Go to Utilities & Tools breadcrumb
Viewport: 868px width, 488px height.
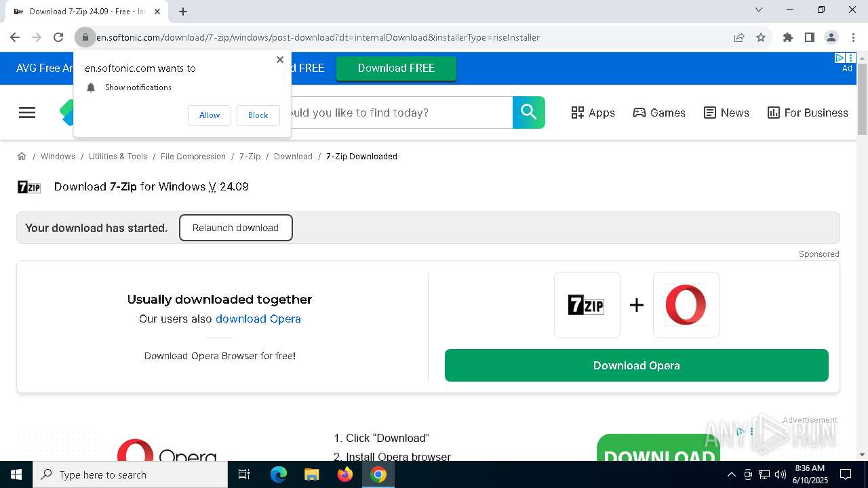pos(118,156)
